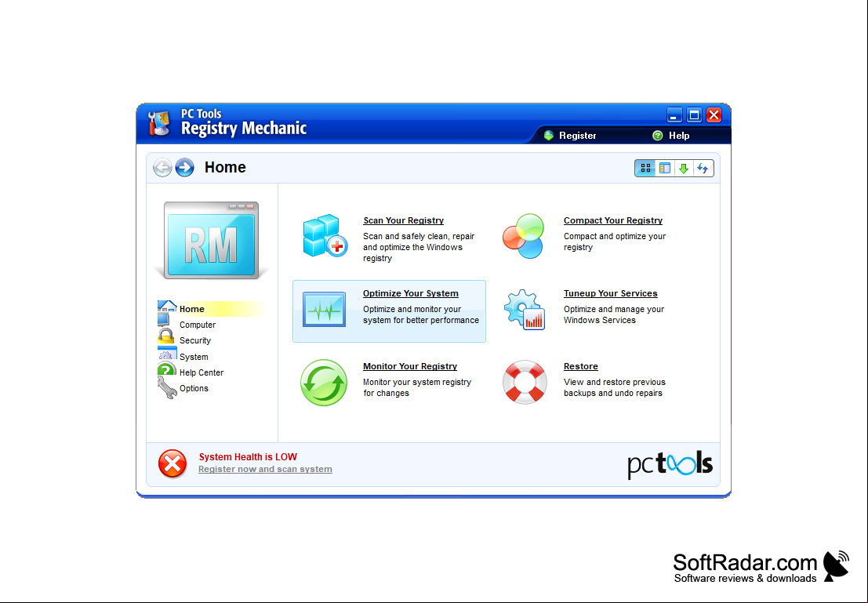The image size is (868, 603).
Task: Click the 'View and restore previous backups' description
Action: (x=615, y=387)
